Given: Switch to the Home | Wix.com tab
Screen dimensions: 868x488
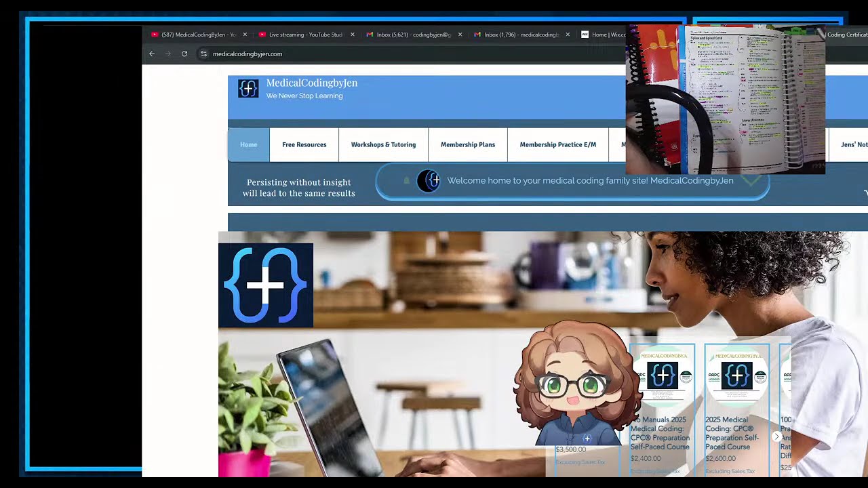Looking at the screenshot, I should pyautogui.click(x=604, y=35).
